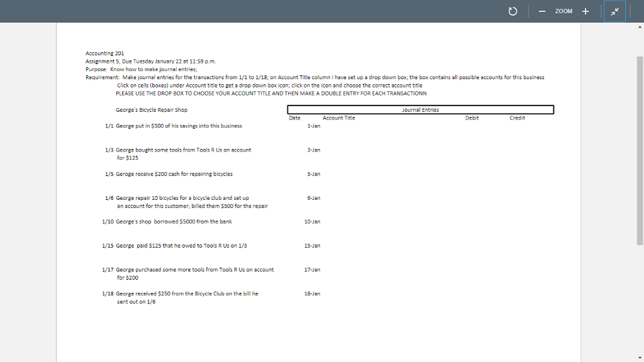Zoom in with the plus icon
Image resolution: width=644 pixels, height=362 pixels.
coord(586,11)
